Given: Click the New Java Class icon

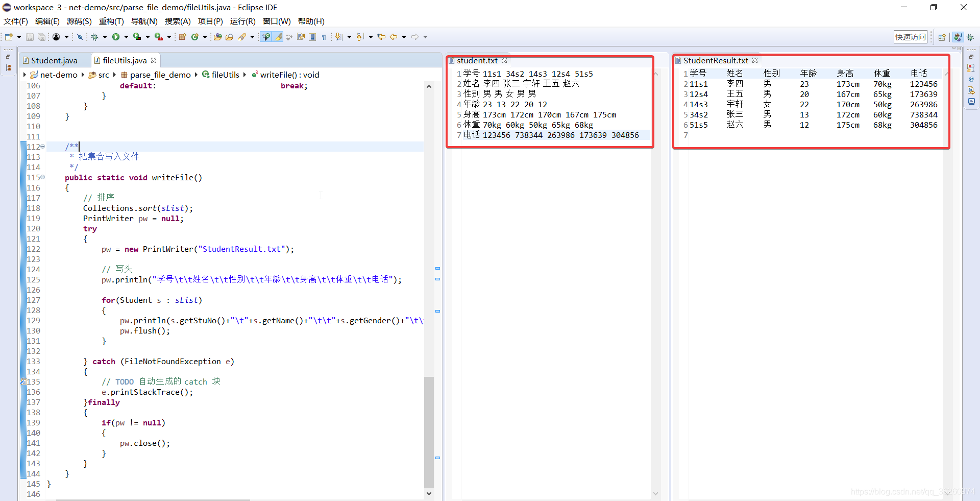Looking at the screenshot, I should pos(195,37).
